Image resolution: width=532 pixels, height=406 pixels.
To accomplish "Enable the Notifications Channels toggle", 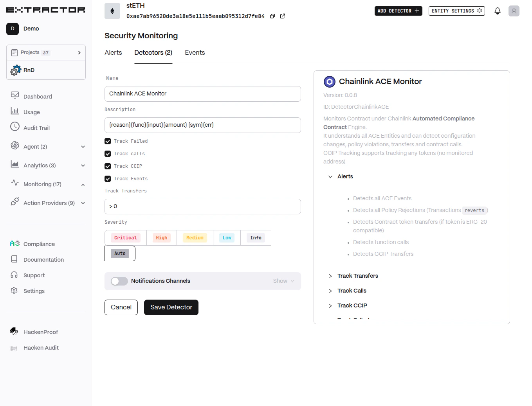I will pos(119,281).
